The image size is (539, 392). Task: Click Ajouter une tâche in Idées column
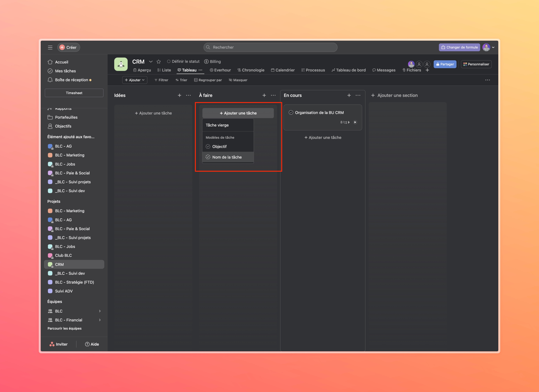coord(153,113)
